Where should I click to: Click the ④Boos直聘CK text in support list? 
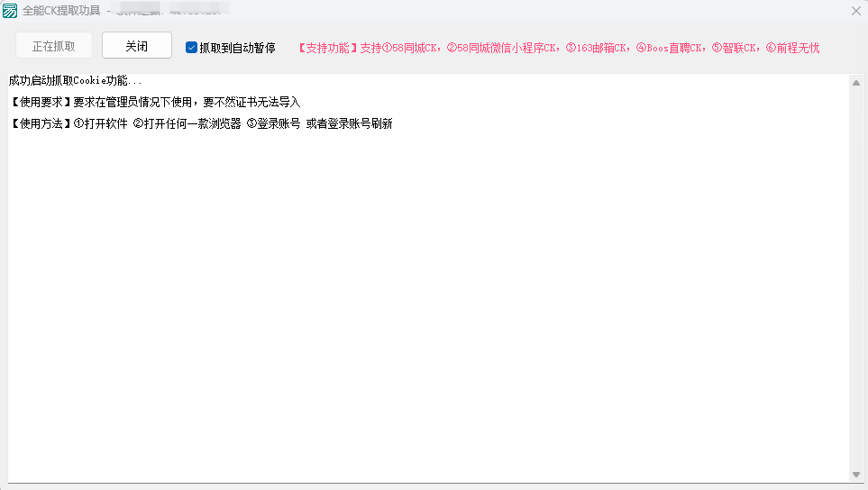(670, 48)
